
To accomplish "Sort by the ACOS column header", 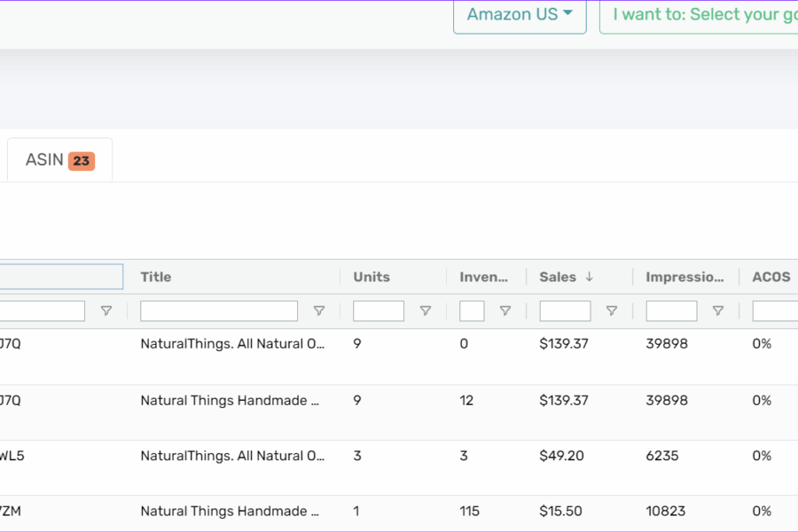I will [771, 277].
